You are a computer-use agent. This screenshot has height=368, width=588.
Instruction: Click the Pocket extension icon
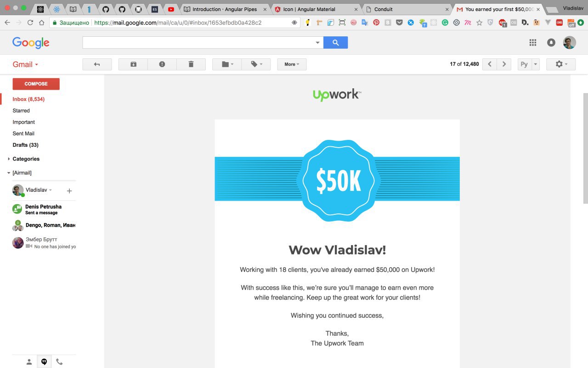pos(399,23)
